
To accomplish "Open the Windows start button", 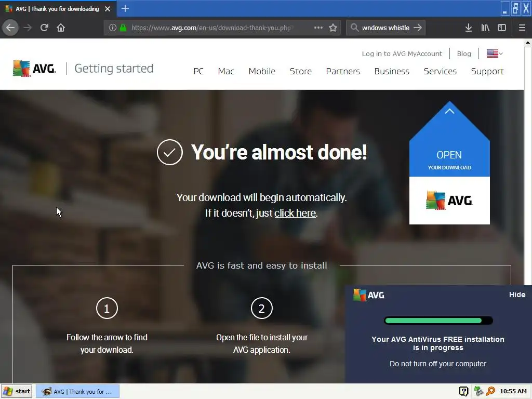I will pos(17,391).
